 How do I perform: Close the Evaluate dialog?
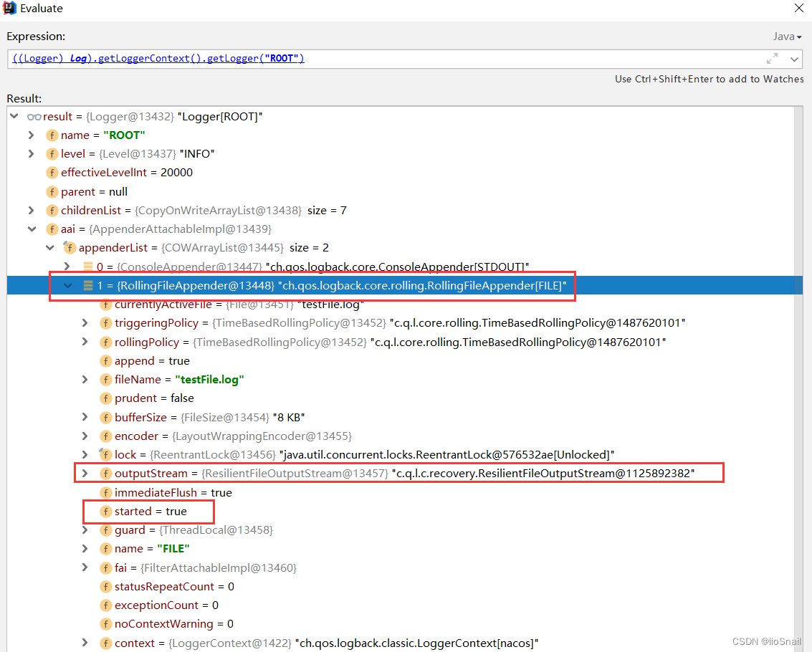[799, 8]
